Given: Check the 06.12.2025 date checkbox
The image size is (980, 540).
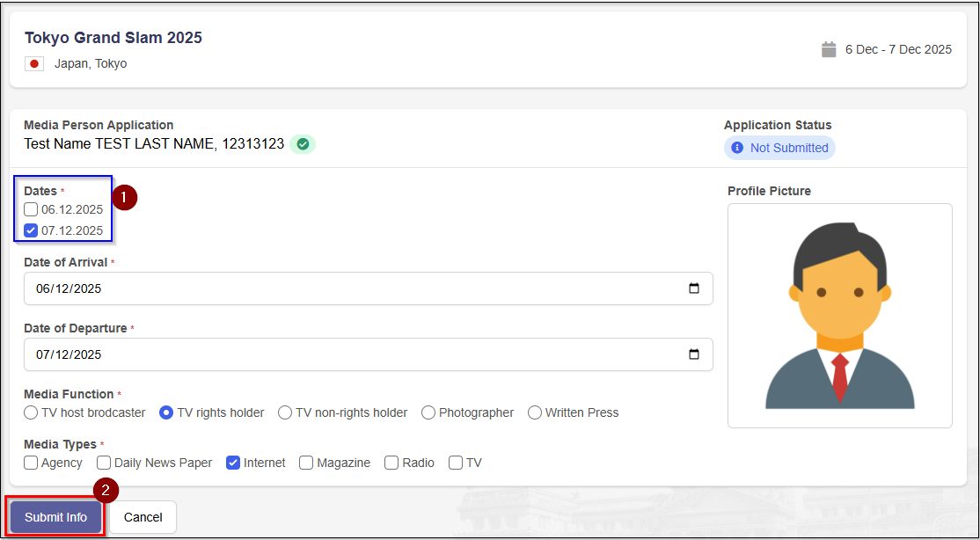Looking at the screenshot, I should click(x=32, y=209).
